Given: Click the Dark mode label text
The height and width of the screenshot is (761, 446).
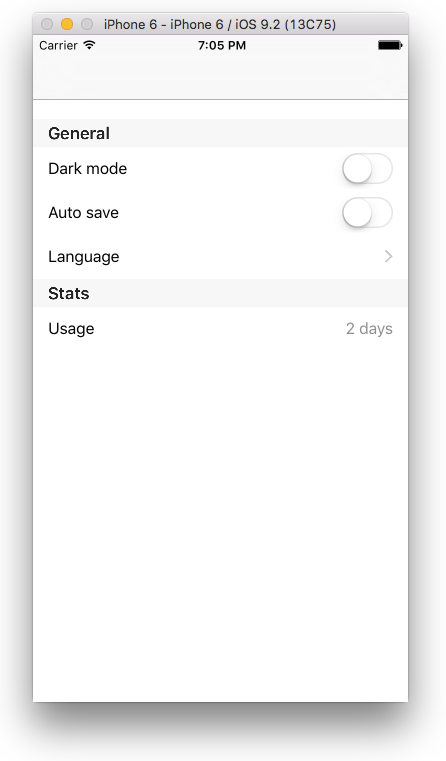Looking at the screenshot, I should click(87, 169).
